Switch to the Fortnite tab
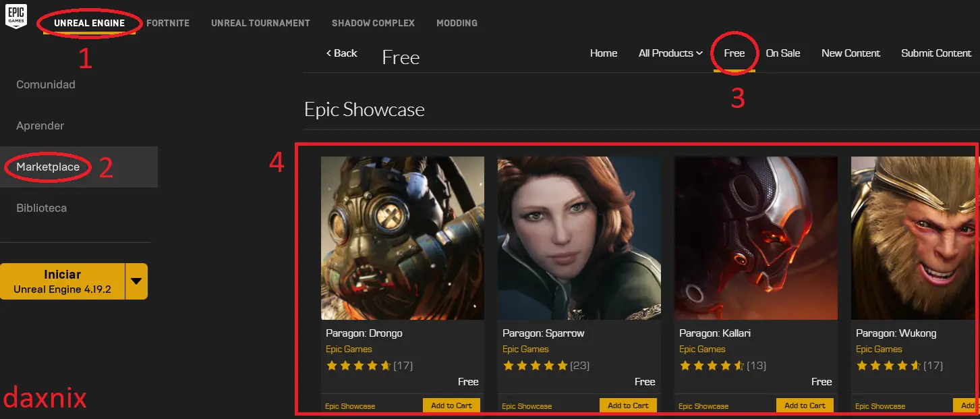The image size is (980, 419). pos(168,23)
